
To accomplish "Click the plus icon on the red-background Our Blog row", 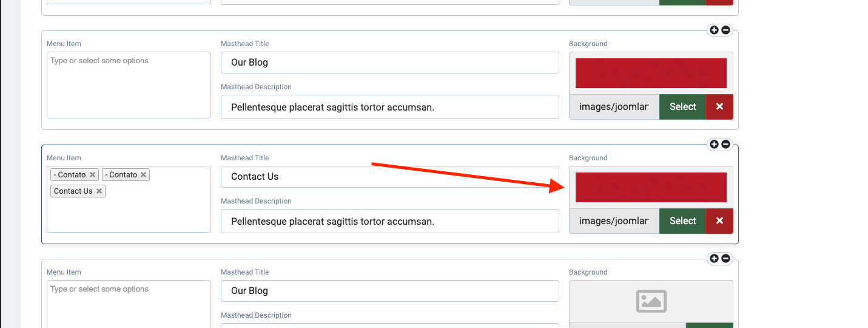I will [714, 30].
